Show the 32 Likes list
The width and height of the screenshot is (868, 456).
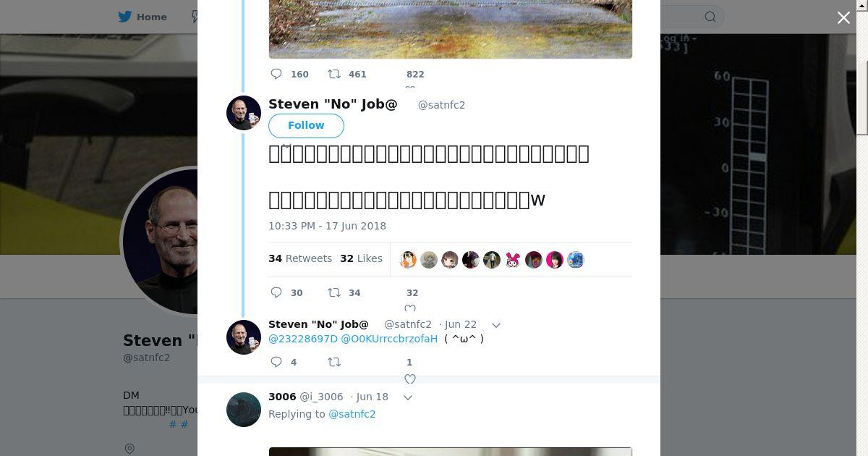(361, 258)
